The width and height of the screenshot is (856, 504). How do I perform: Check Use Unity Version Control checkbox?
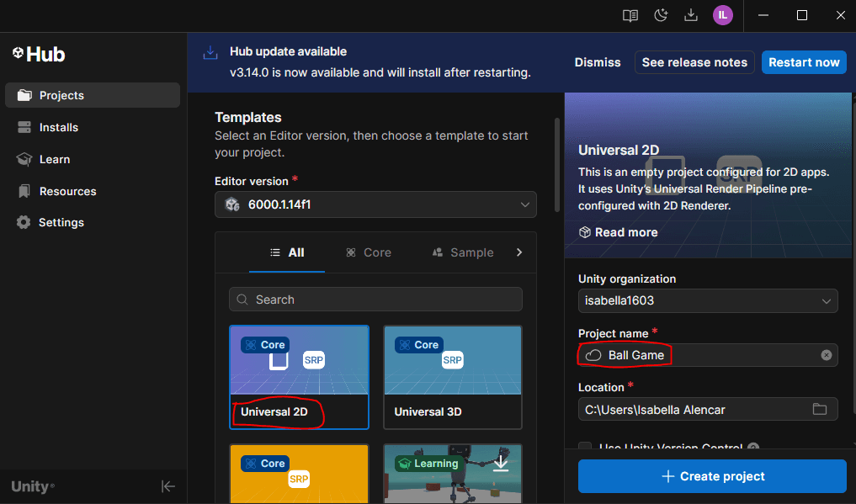tap(585, 448)
